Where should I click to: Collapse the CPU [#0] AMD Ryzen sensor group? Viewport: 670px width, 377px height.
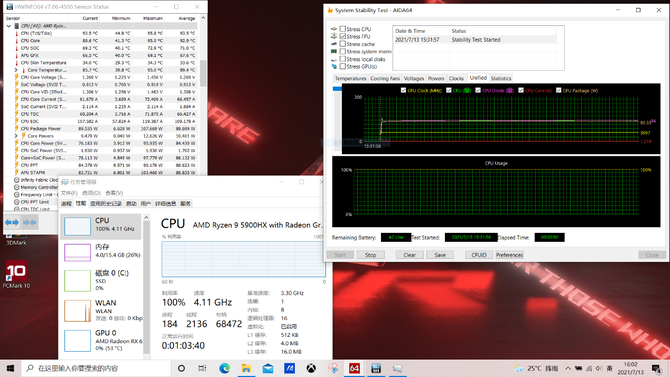[x=9, y=26]
